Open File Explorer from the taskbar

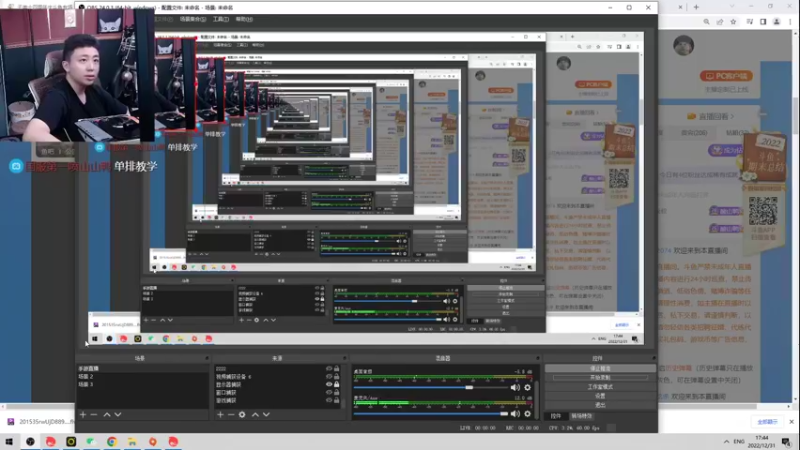pyautogui.click(x=132, y=442)
